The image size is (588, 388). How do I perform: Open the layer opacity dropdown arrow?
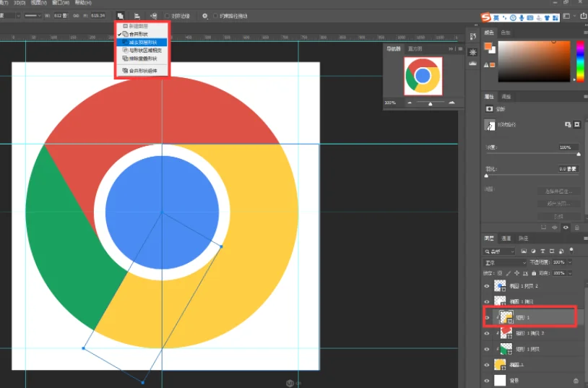[570, 262]
